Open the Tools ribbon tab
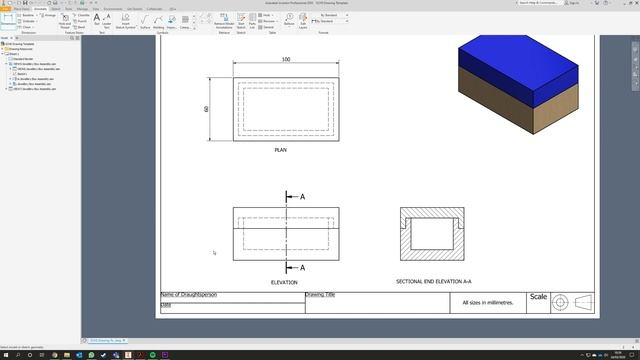 click(x=69, y=9)
